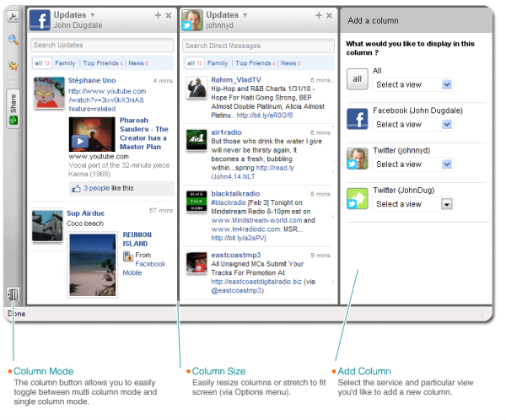
Task: Open Rahim_VladTV username link
Action: click(236, 80)
